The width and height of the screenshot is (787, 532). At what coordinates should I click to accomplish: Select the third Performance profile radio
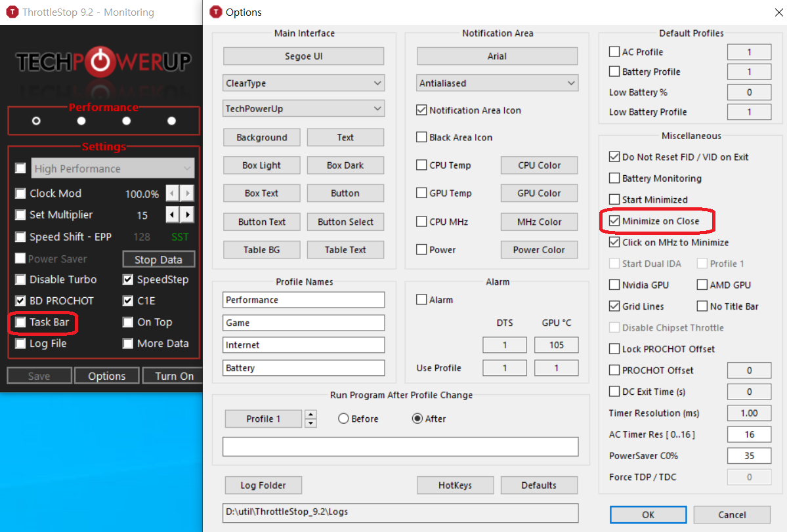coord(127,121)
